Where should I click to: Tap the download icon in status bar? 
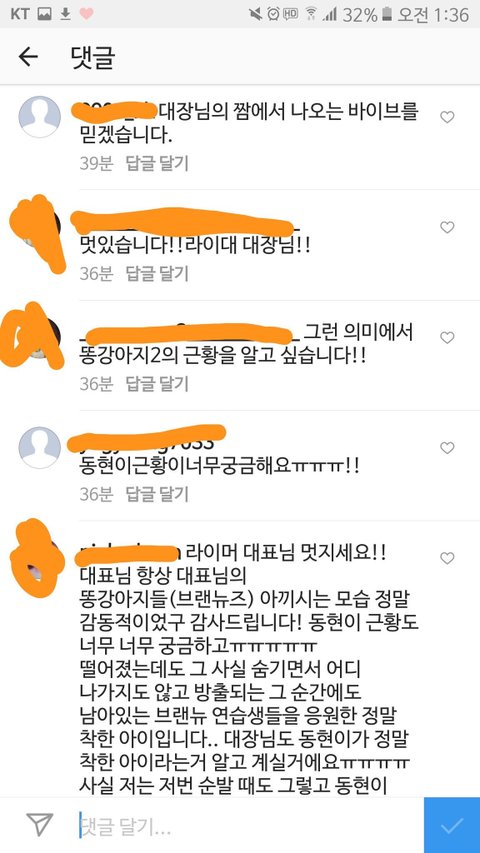65,14
